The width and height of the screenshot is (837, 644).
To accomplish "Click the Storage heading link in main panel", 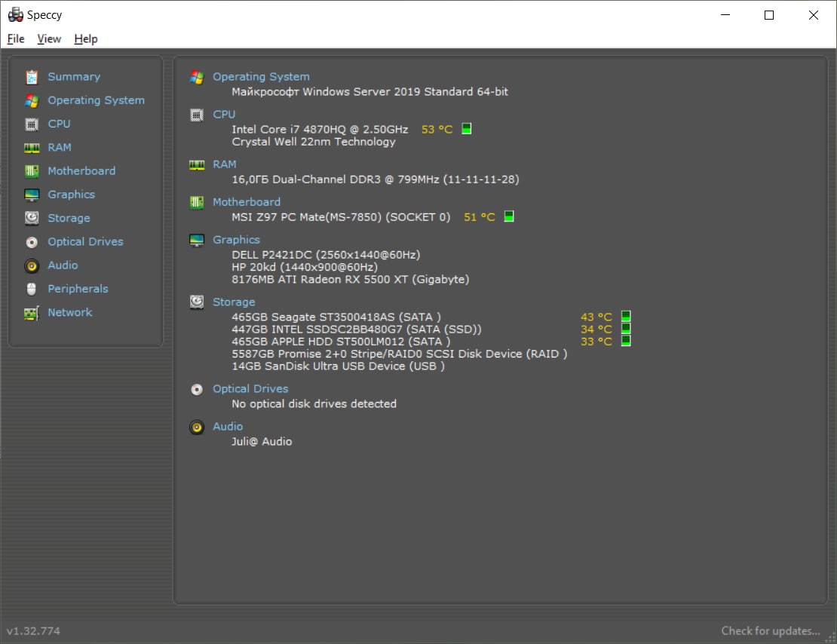I will point(234,302).
